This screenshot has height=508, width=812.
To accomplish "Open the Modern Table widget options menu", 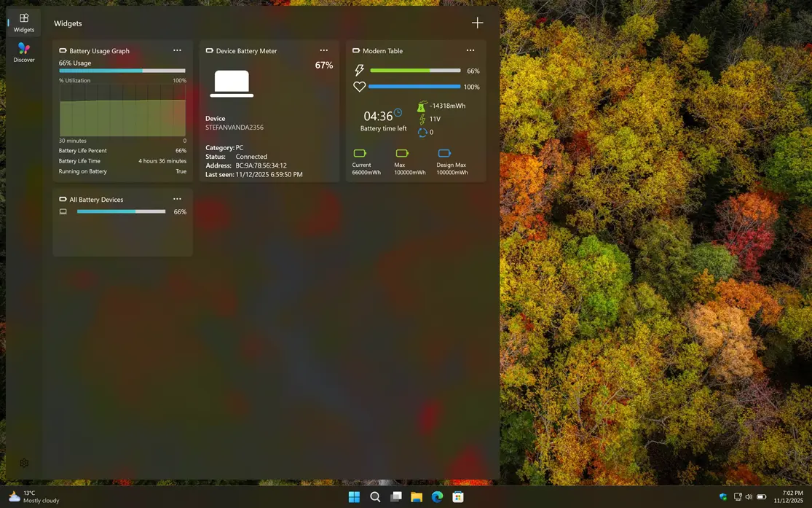I will tap(470, 50).
